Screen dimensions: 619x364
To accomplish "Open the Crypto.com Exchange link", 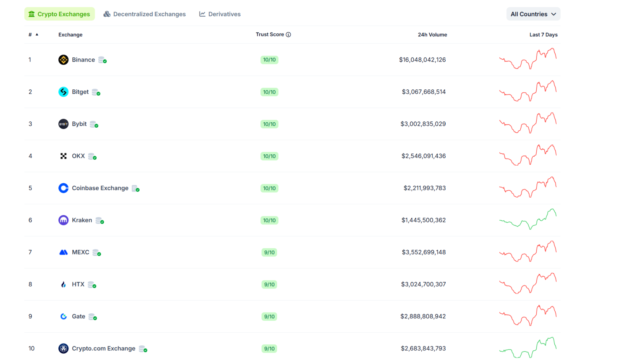I will tap(104, 349).
